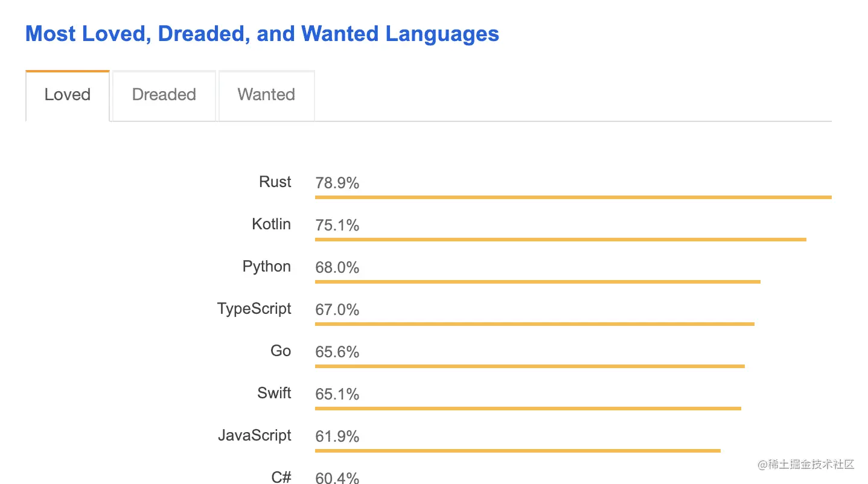Click Rust's orange bar
Screen dimensions: 868x484
572,197
